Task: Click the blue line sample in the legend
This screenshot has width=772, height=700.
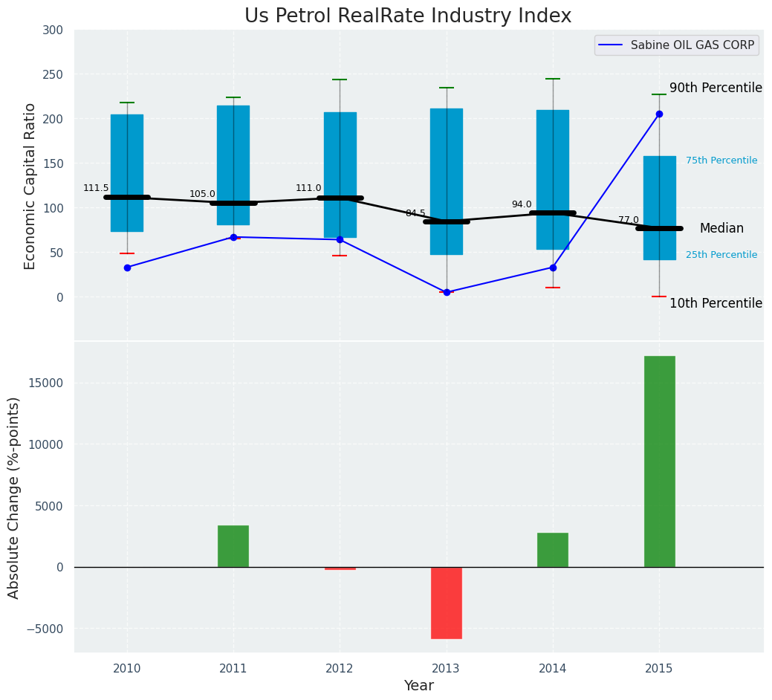Action: 612,45
